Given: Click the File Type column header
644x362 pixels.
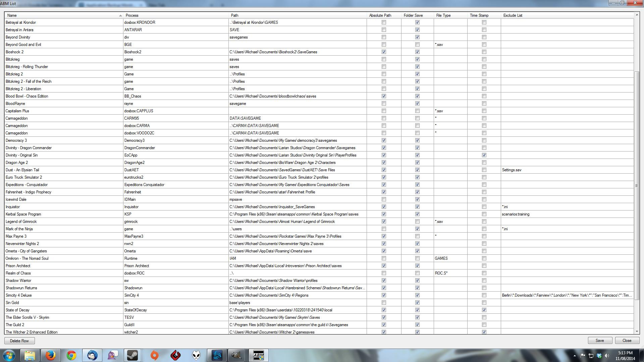Looking at the screenshot, I should click(450, 15).
